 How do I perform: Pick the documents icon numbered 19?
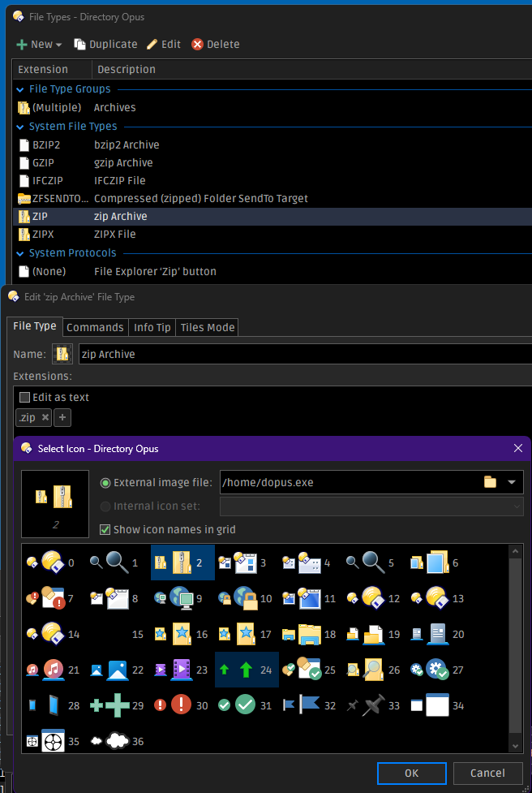pos(373,634)
